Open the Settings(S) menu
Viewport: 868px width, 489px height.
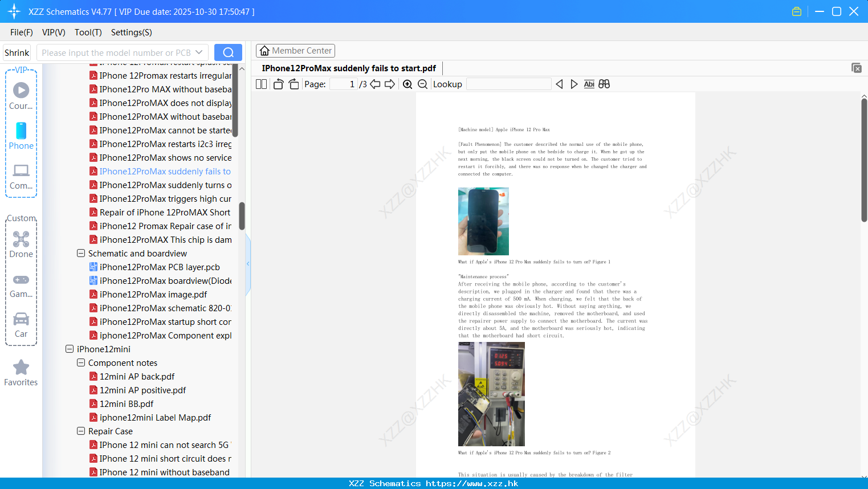(132, 32)
